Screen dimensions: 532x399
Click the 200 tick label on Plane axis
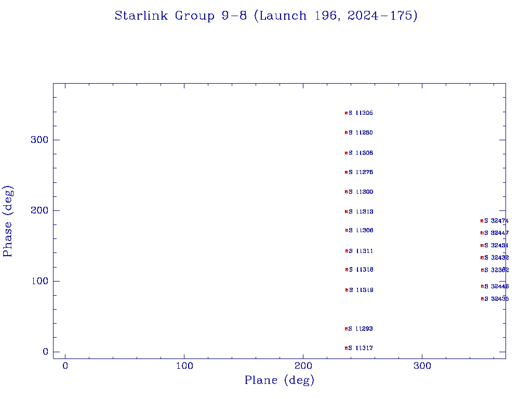[303, 366]
